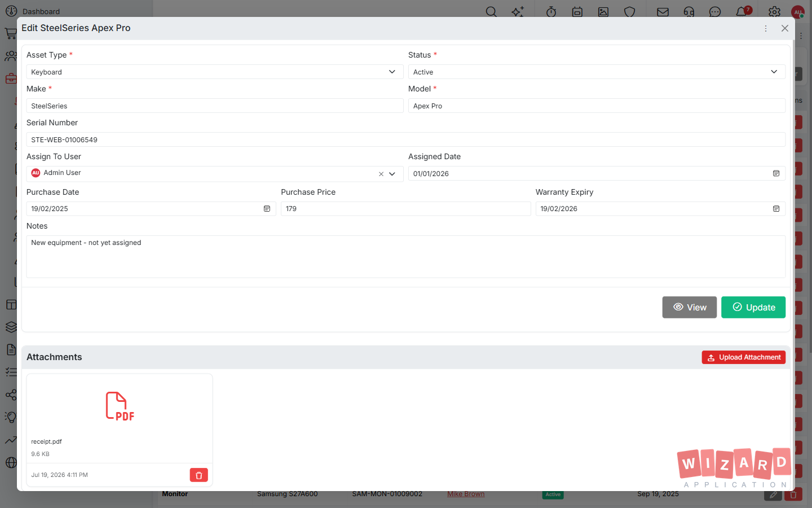
Task: Click the Make input field
Action: [215, 106]
